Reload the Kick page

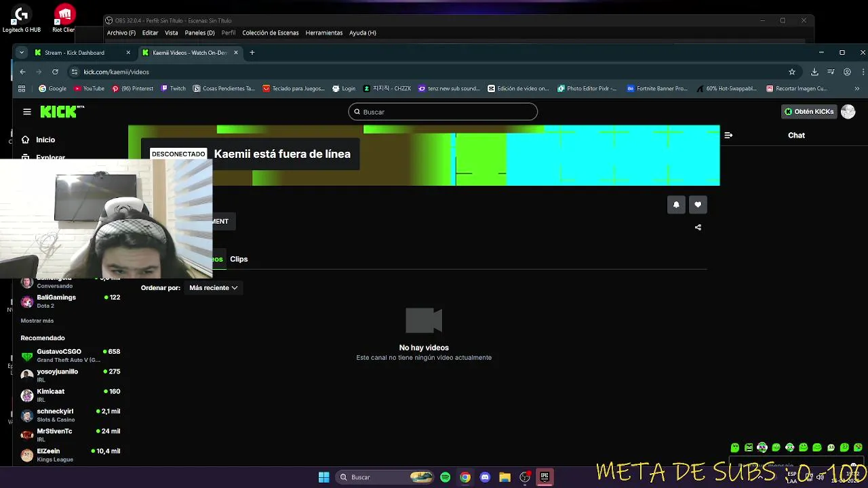pos(55,72)
